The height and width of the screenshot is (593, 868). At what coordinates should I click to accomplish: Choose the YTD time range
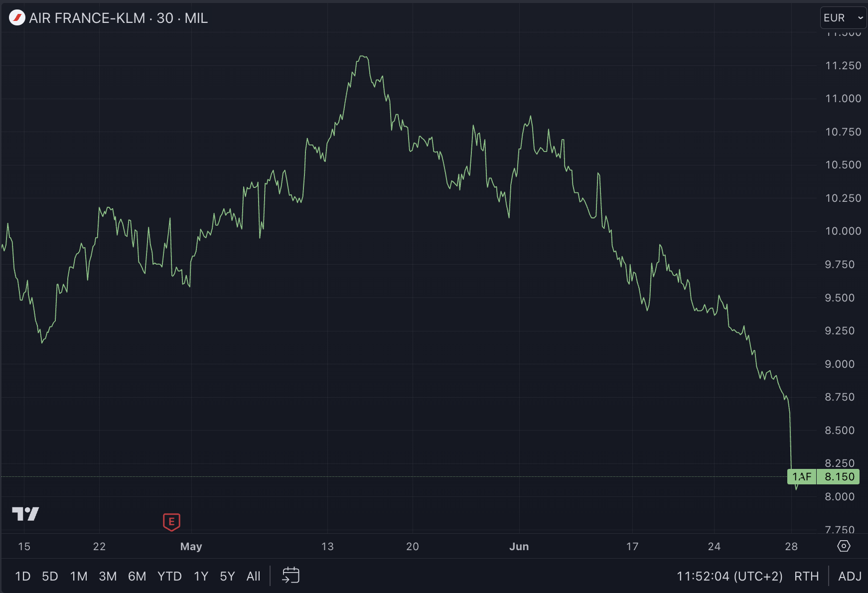point(169,576)
